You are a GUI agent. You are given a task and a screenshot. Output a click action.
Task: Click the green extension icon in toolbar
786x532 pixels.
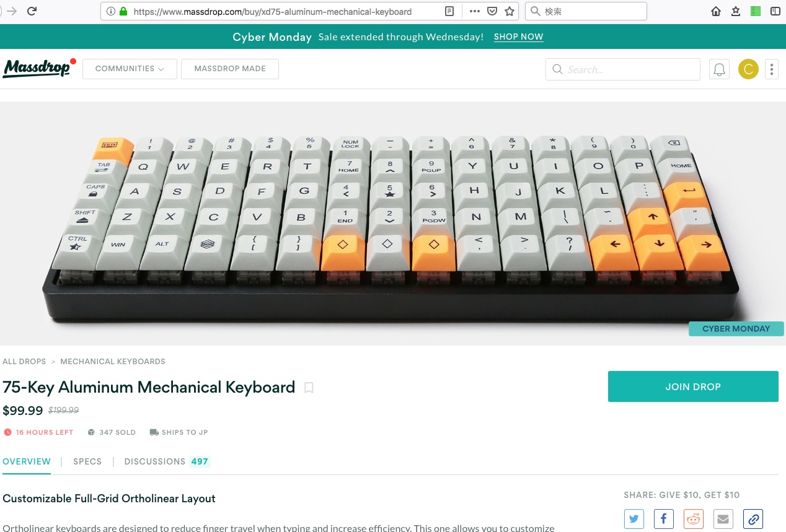[755, 11]
